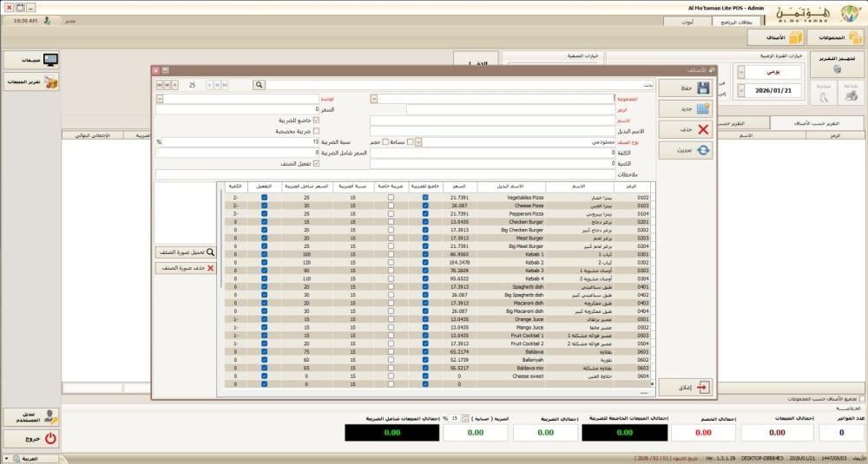Open the Unit dropdown list
This screenshot has height=464, width=868.
pyautogui.click(x=160, y=99)
